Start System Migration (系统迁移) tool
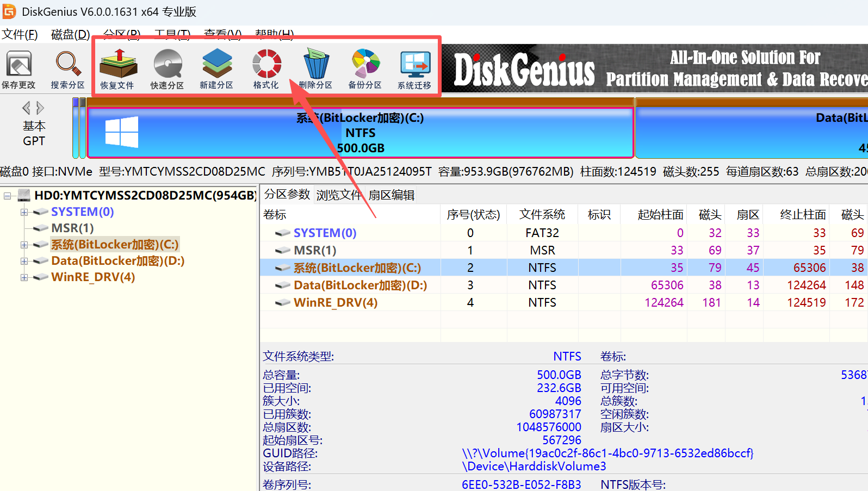Viewport: 868px width, 491px height. (x=414, y=70)
